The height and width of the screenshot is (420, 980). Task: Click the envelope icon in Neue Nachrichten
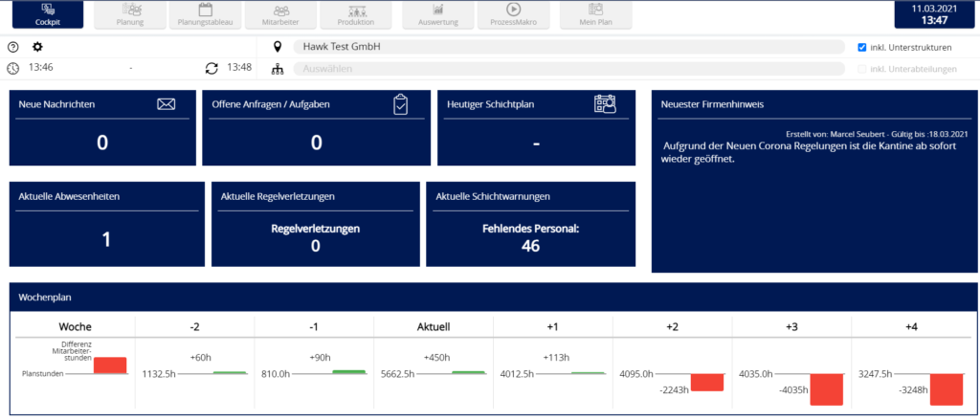click(x=167, y=104)
